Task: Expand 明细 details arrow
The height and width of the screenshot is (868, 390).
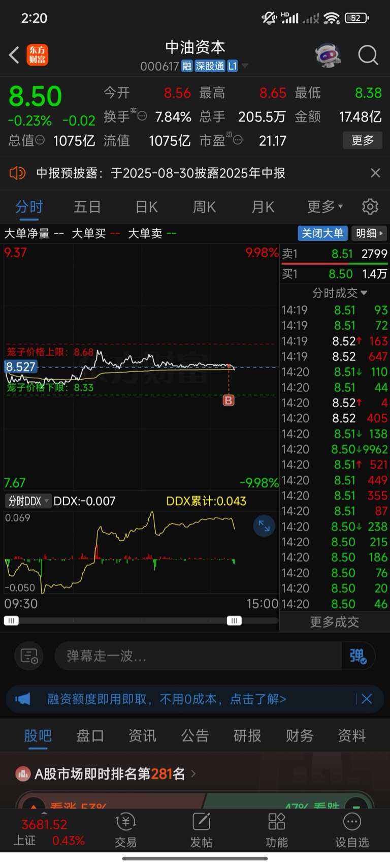Action: click(369, 233)
